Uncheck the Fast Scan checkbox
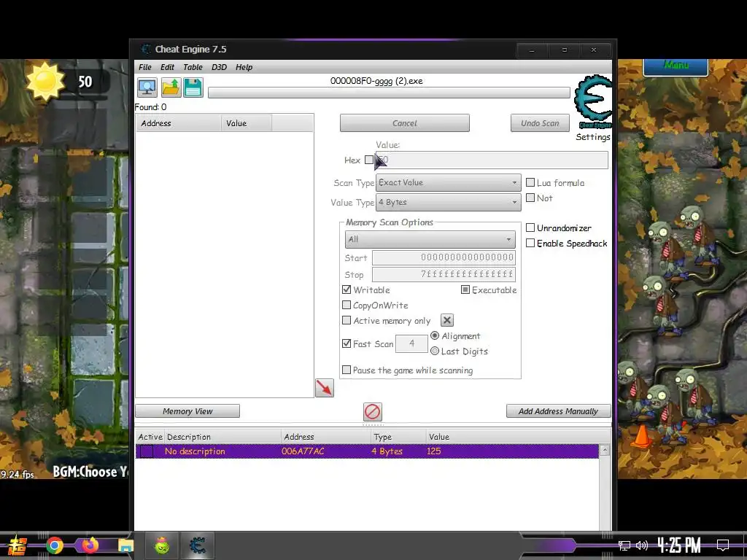The height and width of the screenshot is (560, 747). click(347, 343)
